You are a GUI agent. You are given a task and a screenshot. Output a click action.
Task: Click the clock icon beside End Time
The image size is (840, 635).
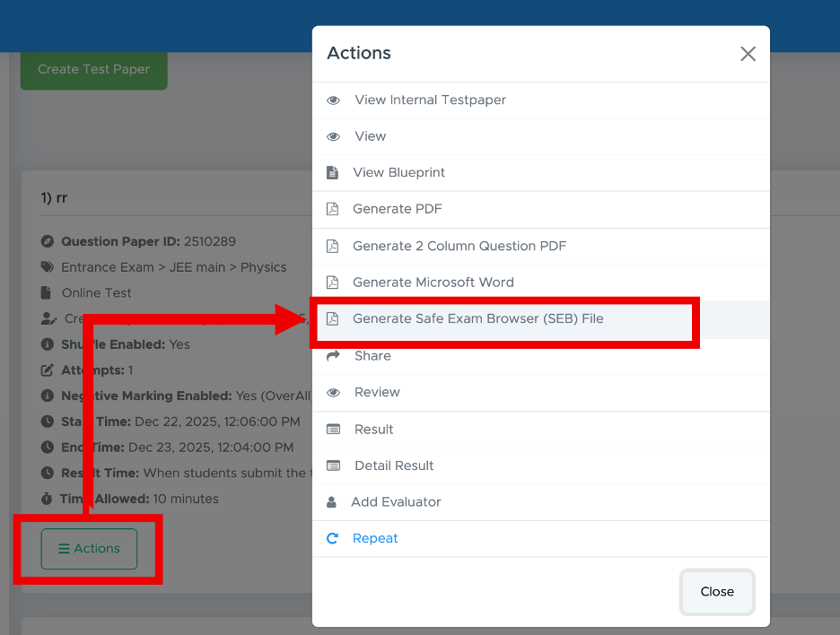(x=48, y=447)
